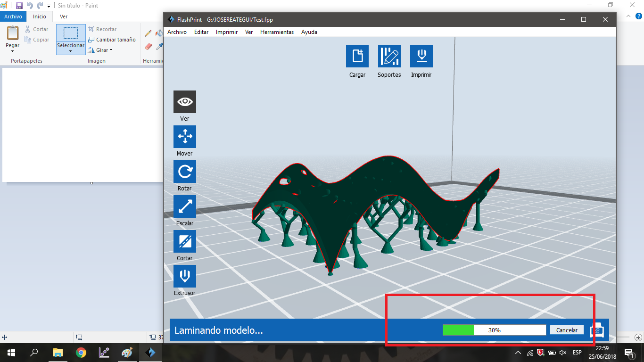Open the Editar menu in FlashPrint
This screenshot has width=644, height=362.
(201, 32)
